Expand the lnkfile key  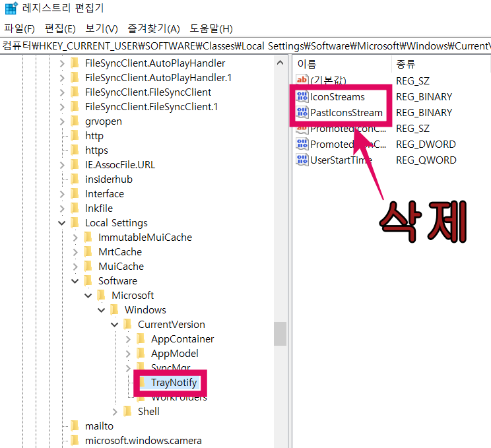pos(62,208)
